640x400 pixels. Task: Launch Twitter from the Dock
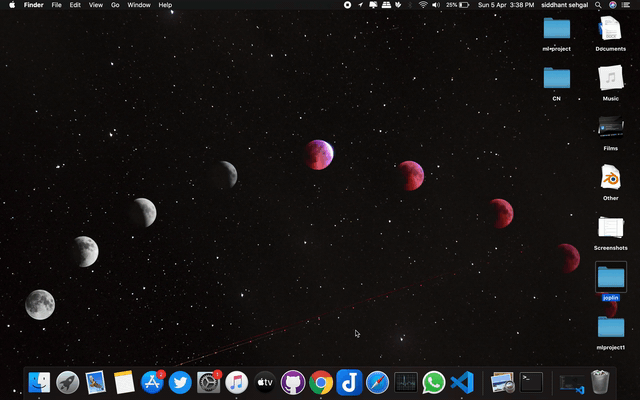[x=180, y=382]
